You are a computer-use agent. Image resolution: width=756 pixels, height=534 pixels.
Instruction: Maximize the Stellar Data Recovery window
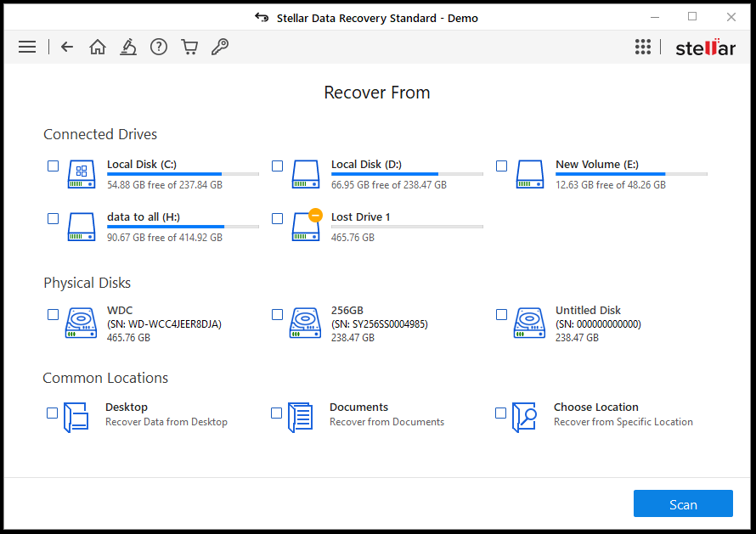pos(692,17)
